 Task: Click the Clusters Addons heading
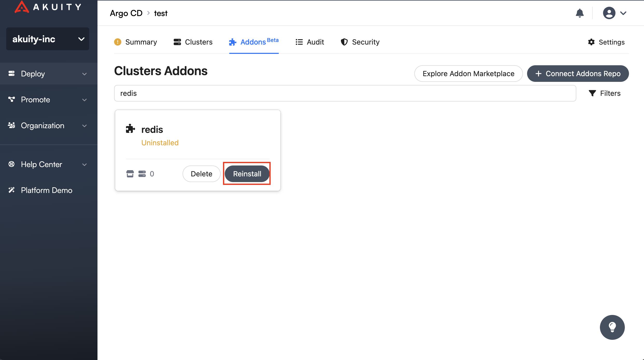coord(161,71)
